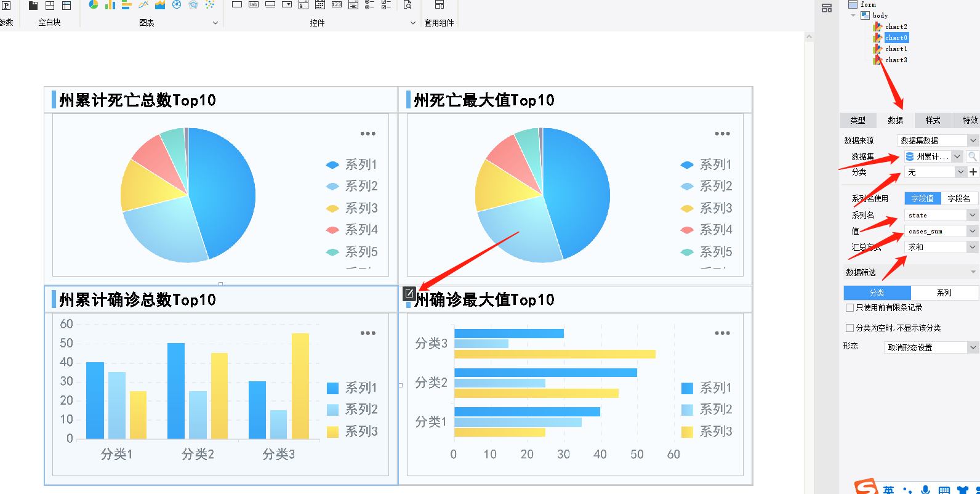
Task: Insert the split-layout blank block
Action: [50, 5]
